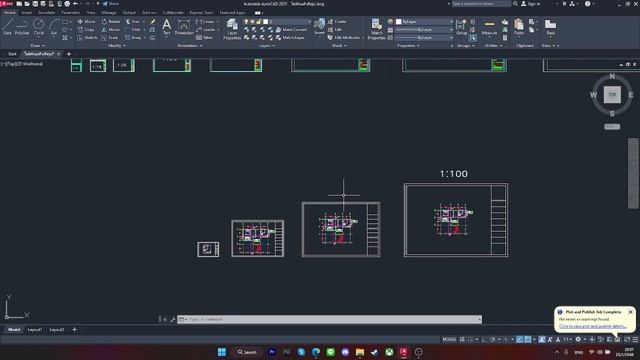The height and width of the screenshot is (360, 640).
Task: Select the Polyline tool
Action: [22, 27]
